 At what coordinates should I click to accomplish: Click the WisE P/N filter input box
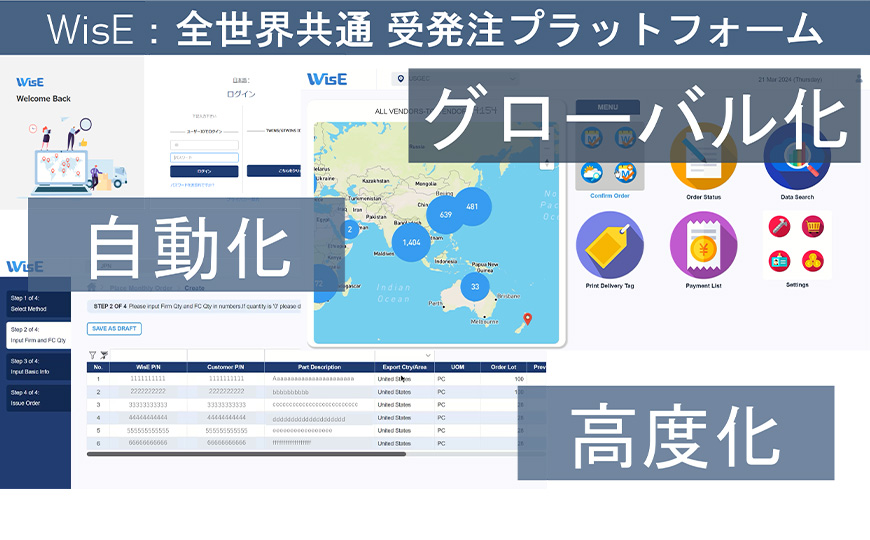pyautogui.click(x=148, y=355)
